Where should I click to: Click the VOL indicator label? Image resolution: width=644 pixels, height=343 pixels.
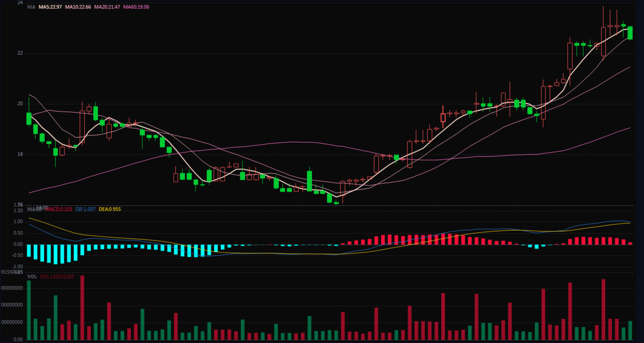coord(32,277)
